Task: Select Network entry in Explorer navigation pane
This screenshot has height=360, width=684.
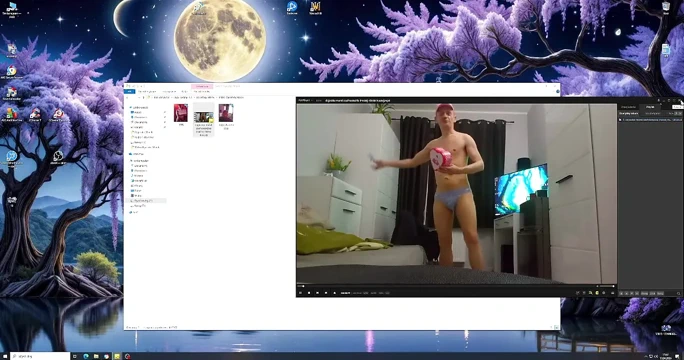Action: coord(133,212)
